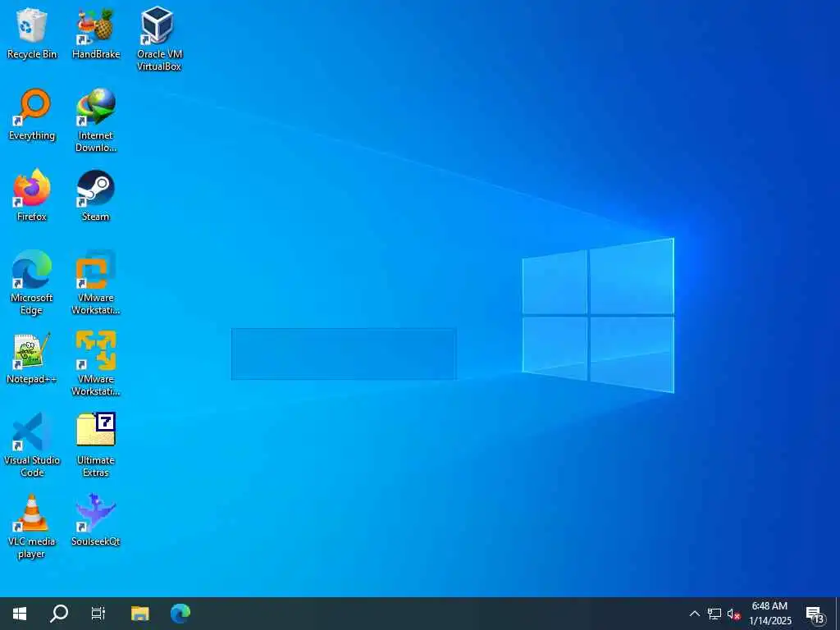840x630 pixels.
Task: Select the SoulseekQt desktop shortcut
Action: pos(96,521)
